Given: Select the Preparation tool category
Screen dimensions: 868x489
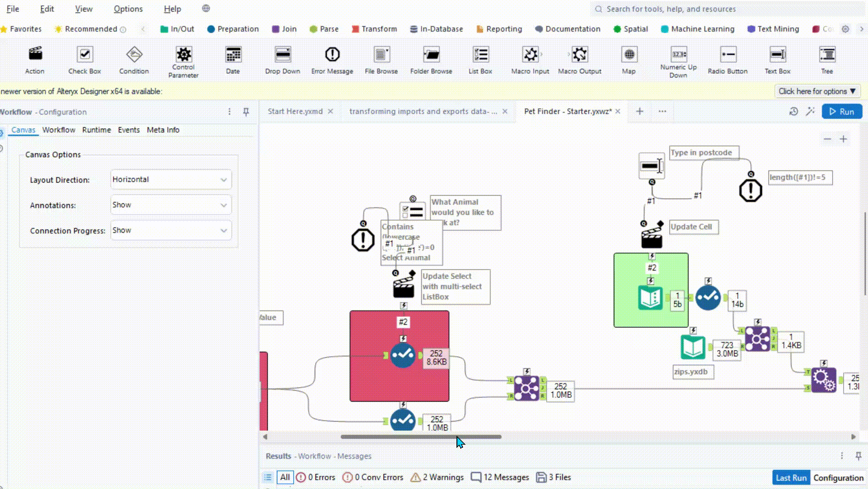Looking at the screenshot, I should click(233, 29).
